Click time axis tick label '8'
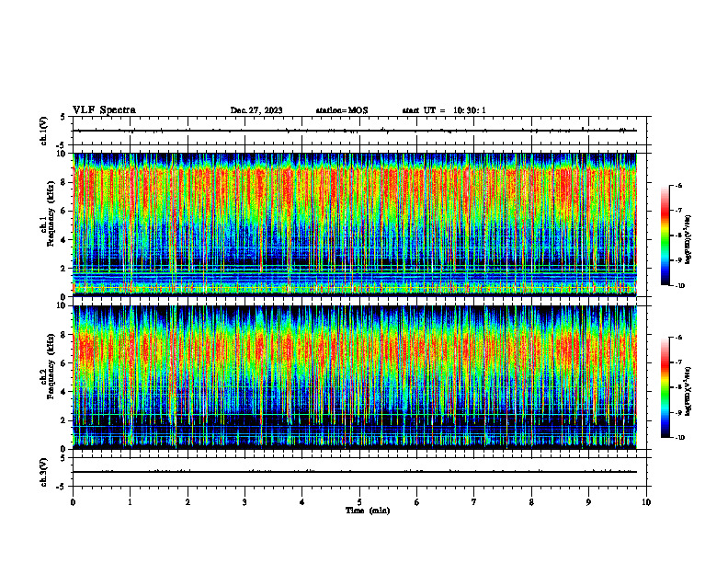Viewport: 728px width, 563px height. click(x=531, y=502)
